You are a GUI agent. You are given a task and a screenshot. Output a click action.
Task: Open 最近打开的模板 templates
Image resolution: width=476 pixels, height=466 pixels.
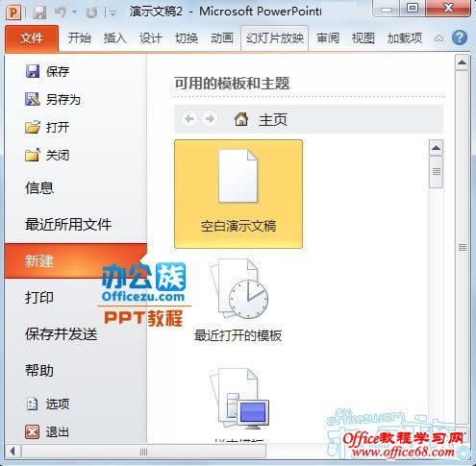238,301
